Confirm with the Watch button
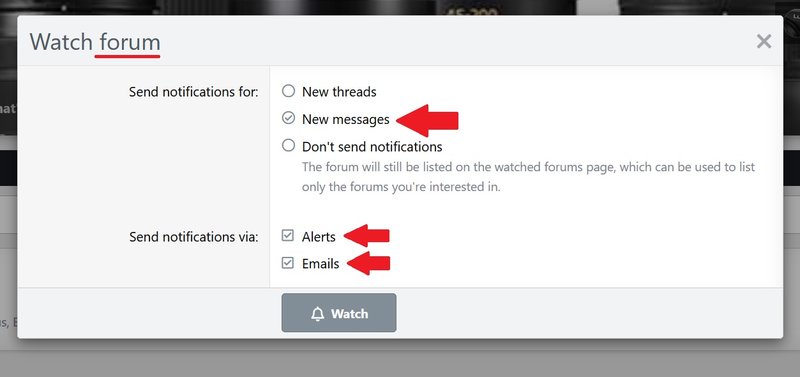Image resolution: width=800 pixels, height=377 pixels. [x=339, y=313]
